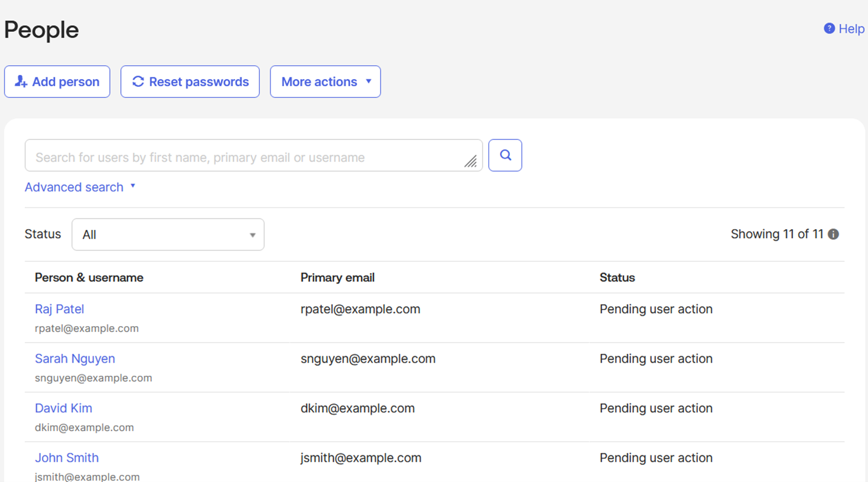The width and height of the screenshot is (868, 482).
Task: Click the add-person icon in Add person button
Action: [x=21, y=82]
